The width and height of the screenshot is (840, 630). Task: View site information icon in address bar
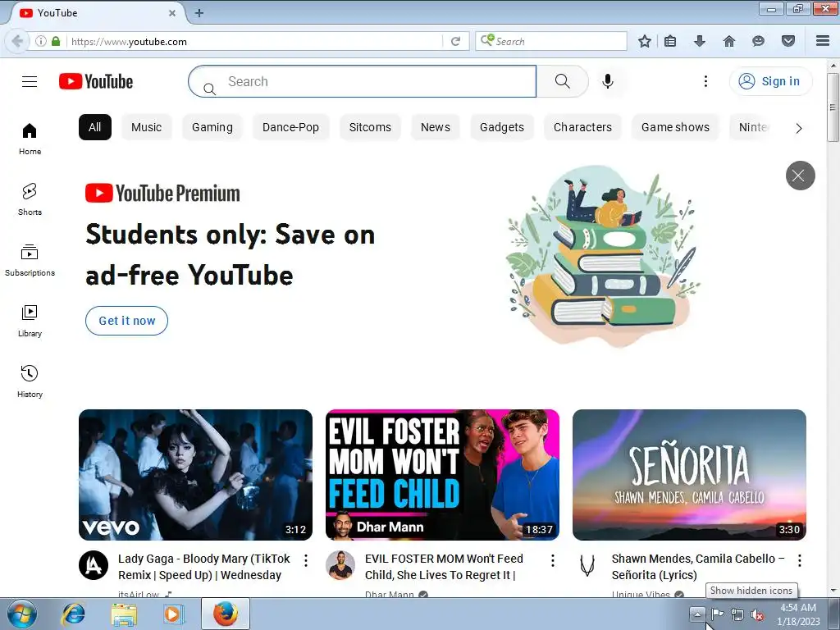pyautogui.click(x=41, y=41)
